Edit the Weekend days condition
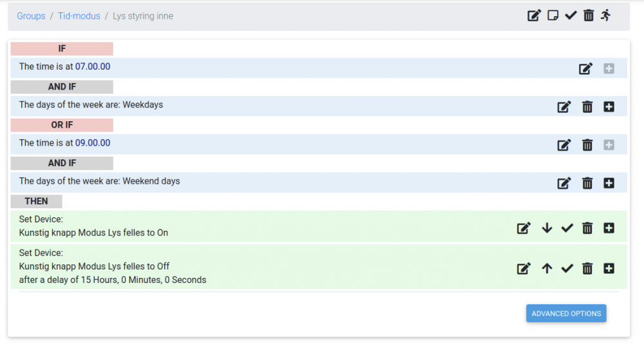 click(564, 183)
